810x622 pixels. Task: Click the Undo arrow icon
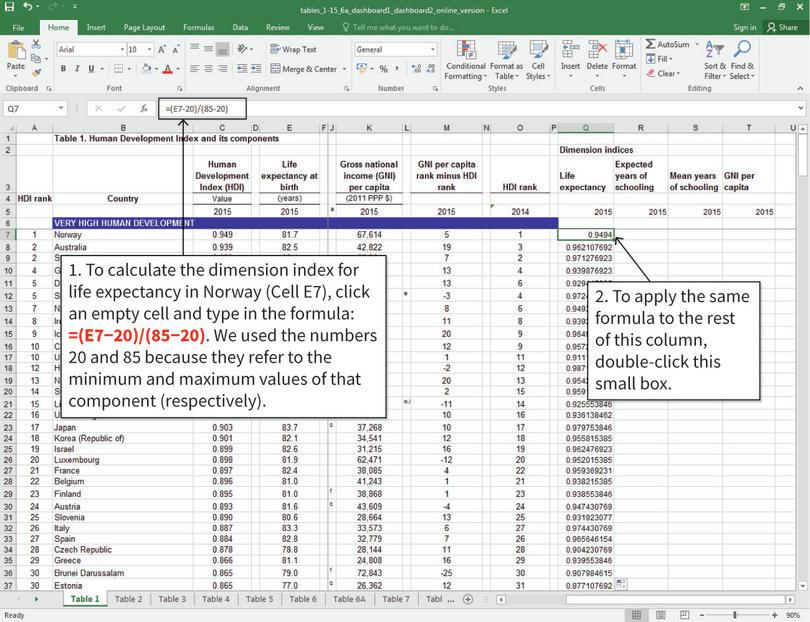click(x=28, y=7)
